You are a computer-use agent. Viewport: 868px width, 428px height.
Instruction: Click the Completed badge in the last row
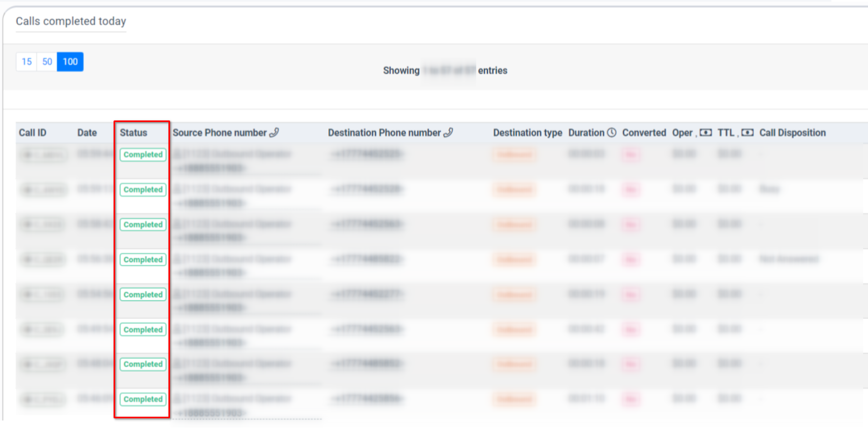(143, 400)
